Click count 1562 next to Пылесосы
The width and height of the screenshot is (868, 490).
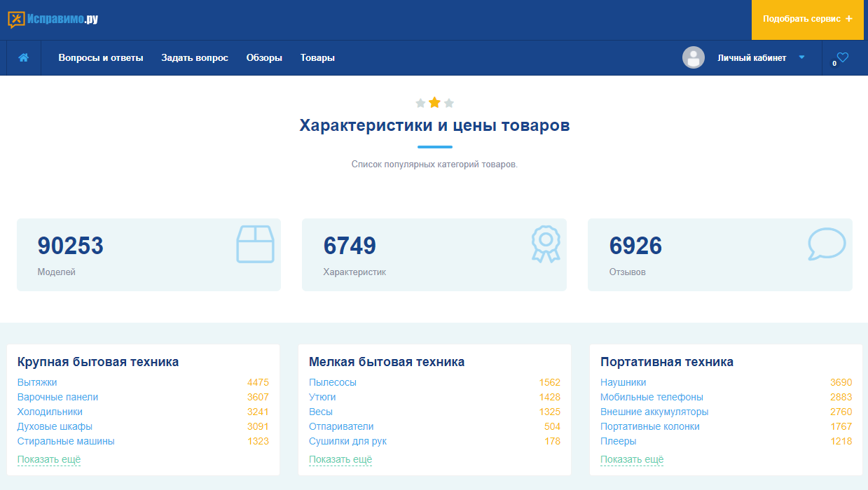tap(549, 382)
